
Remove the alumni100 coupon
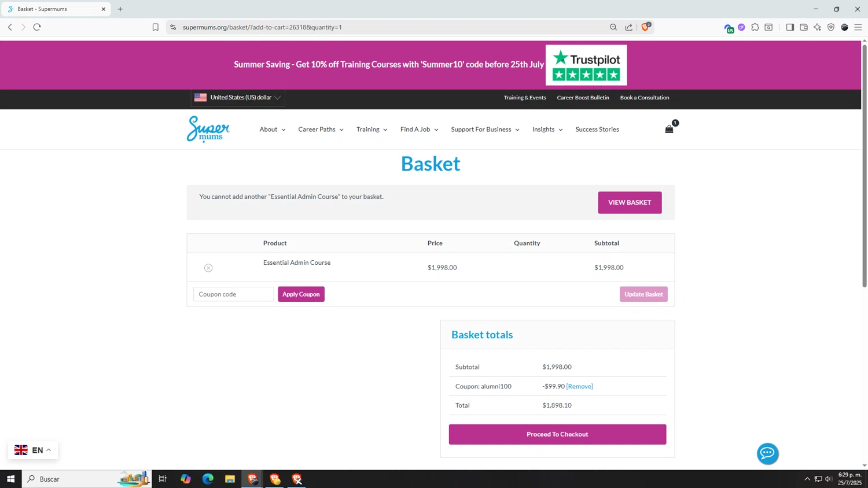579,386
